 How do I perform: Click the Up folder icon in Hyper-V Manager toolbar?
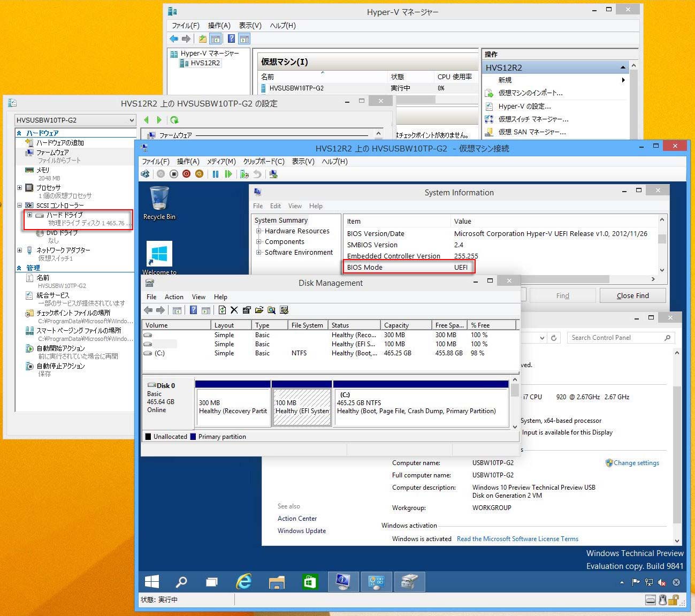point(202,39)
